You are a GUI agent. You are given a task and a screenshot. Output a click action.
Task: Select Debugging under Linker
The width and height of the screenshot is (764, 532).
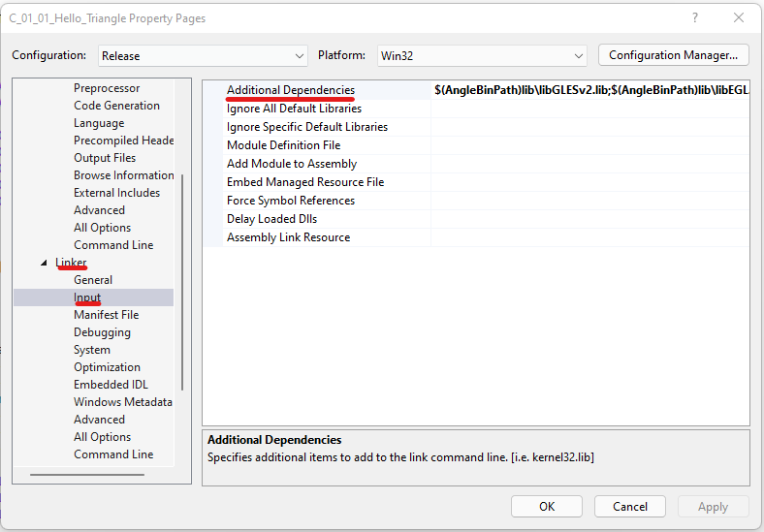pos(103,332)
